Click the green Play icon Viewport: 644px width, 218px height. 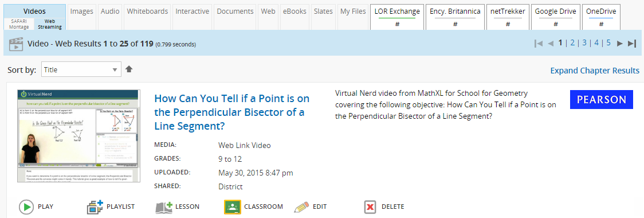click(x=26, y=207)
